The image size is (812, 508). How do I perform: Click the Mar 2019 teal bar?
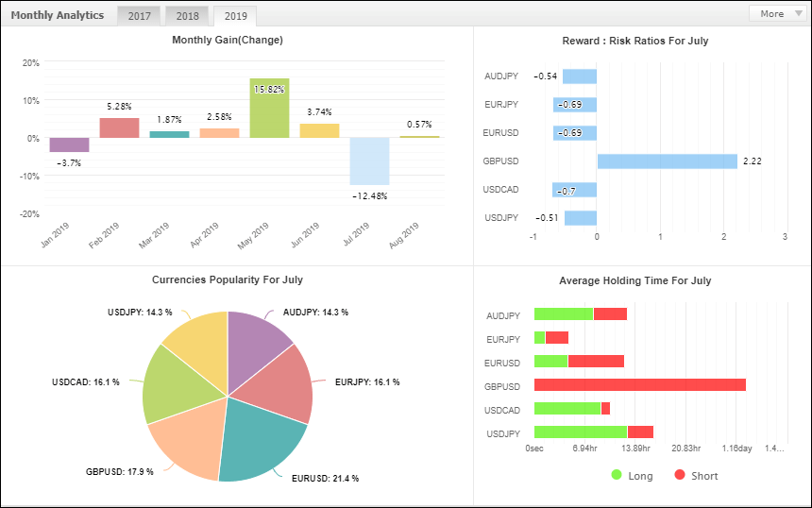(169, 134)
